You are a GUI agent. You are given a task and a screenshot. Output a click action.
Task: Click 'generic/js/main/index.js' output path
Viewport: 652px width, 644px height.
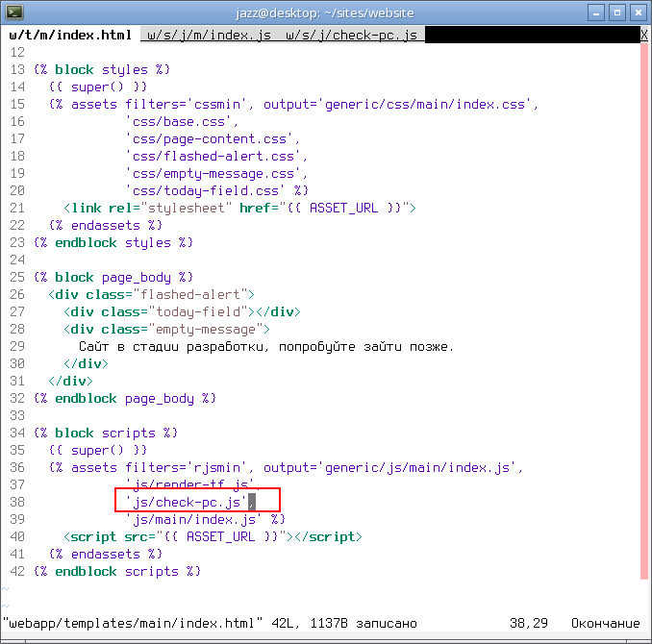[x=419, y=468]
